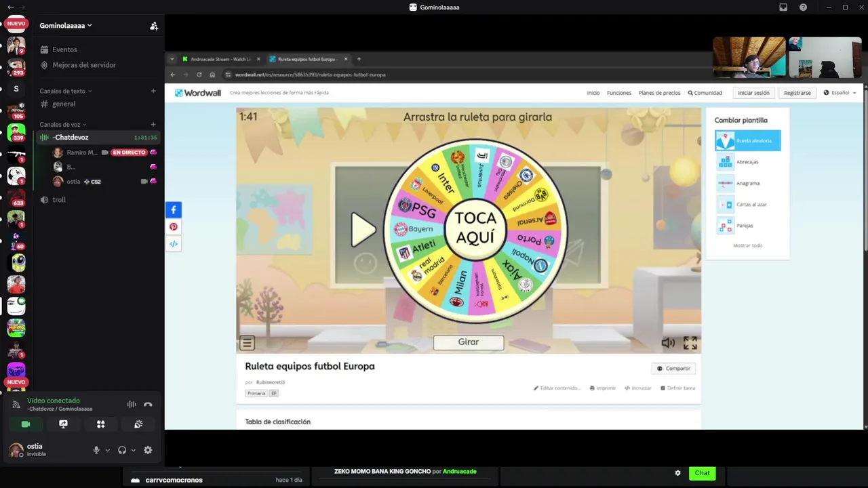Open invite people icon beside Gominolaaaaa
The width and height of the screenshot is (868, 488).
click(x=154, y=26)
